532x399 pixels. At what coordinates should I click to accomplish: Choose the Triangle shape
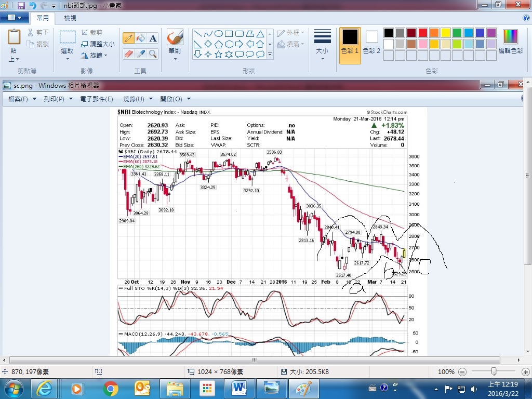[260, 34]
